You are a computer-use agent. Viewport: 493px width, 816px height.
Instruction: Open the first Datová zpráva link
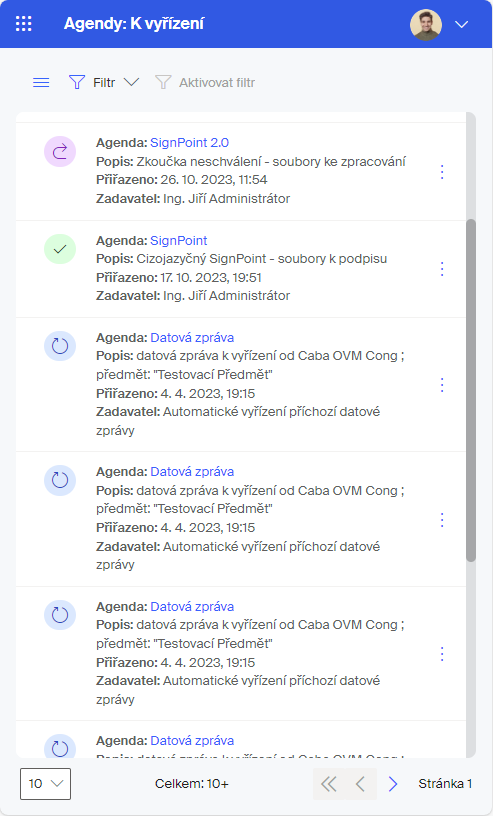click(x=192, y=338)
